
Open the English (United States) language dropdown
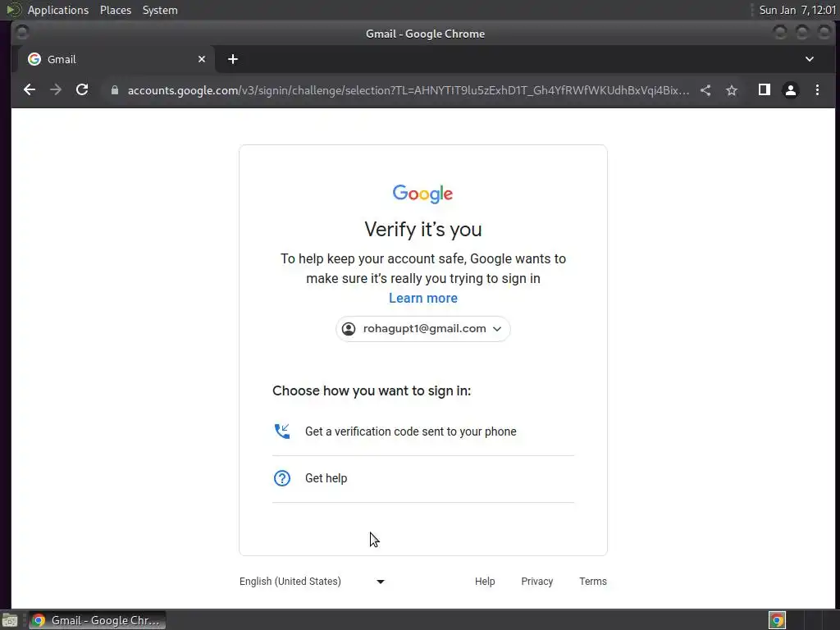pyautogui.click(x=313, y=582)
